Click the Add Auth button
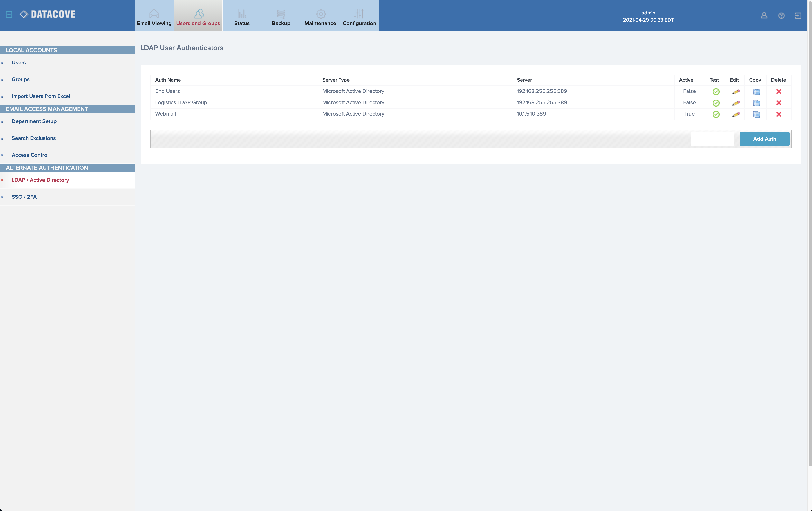The height and width of the screenshot is (511, 812). point(764,139)
